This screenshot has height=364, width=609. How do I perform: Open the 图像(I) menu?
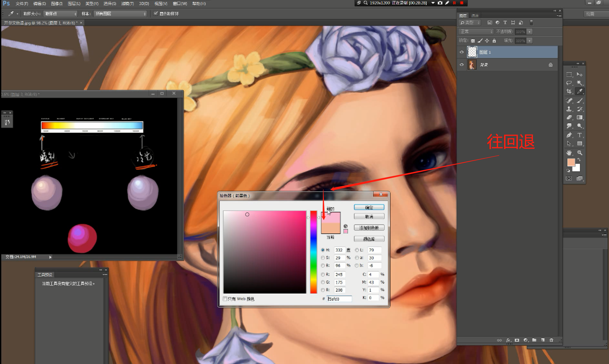[57, 4]
